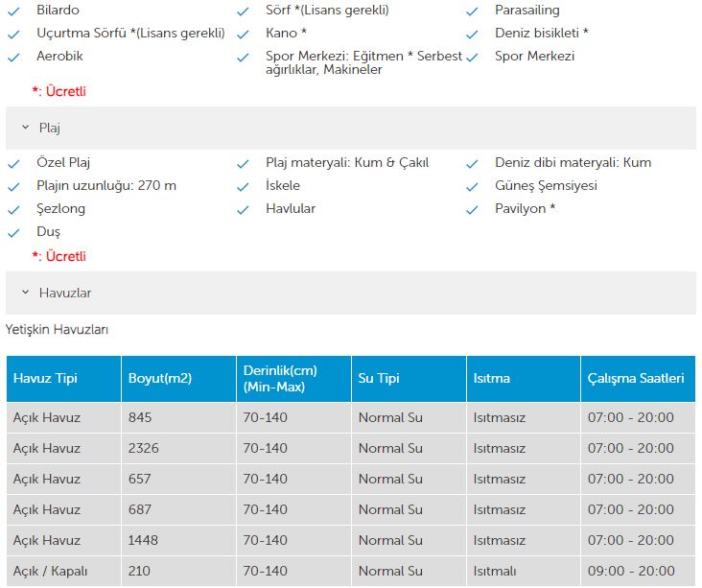Screen dimensions: 702x588
Task: Click the checkmark icon next to Havlular
Action: pos(243,209)
